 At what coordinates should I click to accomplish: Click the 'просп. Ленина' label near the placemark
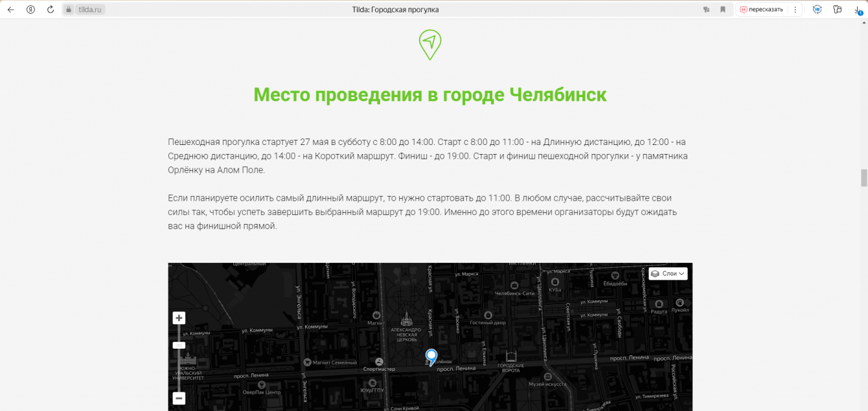coord(457,368)
